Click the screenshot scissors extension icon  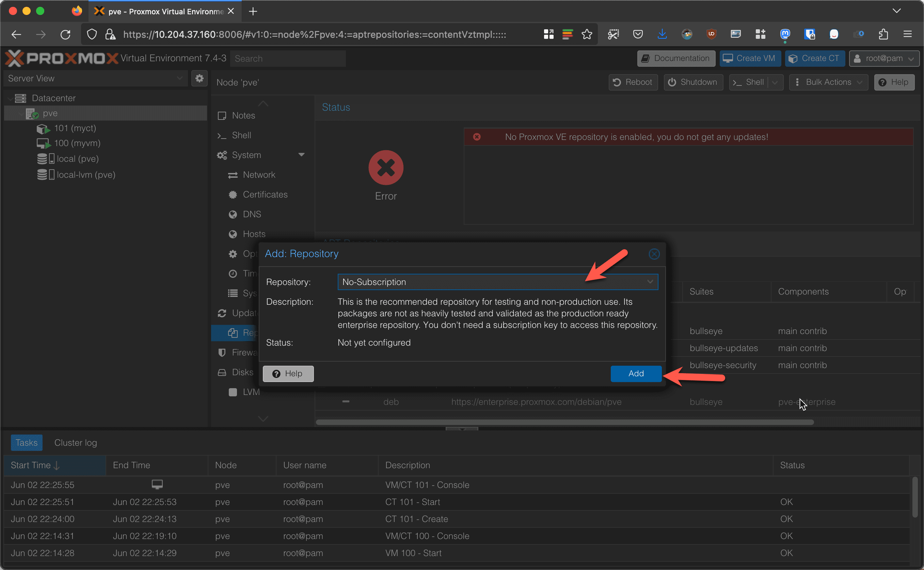[613, 34]
